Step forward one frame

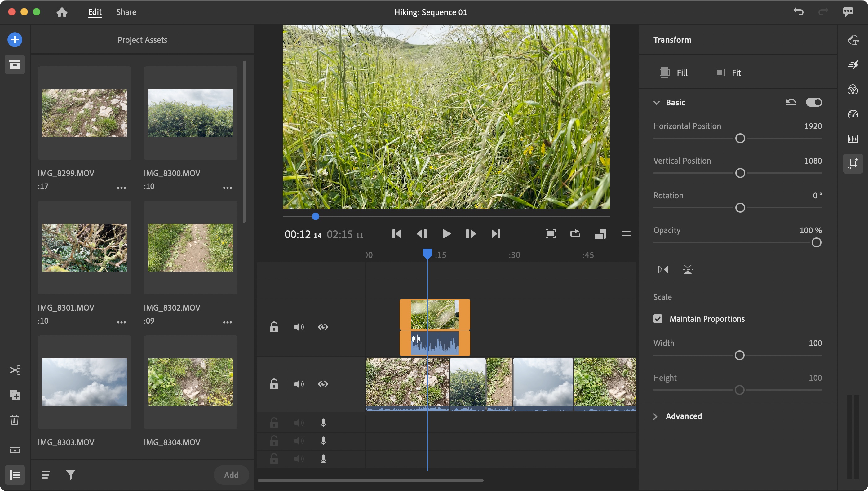pyautogui.click(x=471, y=234)
